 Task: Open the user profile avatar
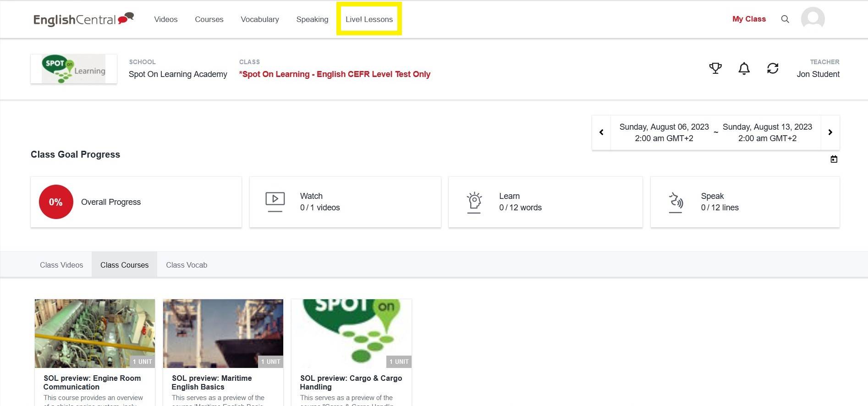pyautogui.click(x=813, y=19)
